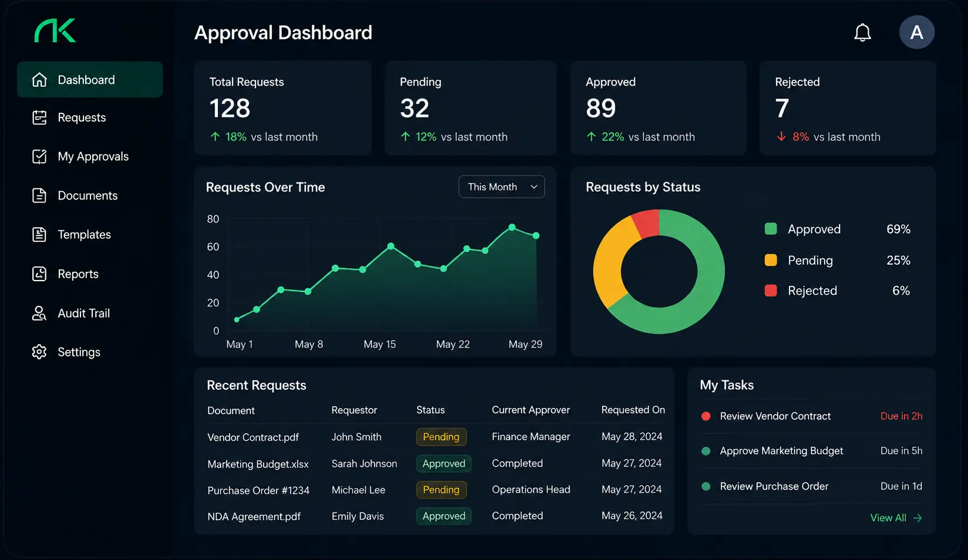Click the Dashboard home icon
This screenshot has height=560, width=968.
(39, 80)
